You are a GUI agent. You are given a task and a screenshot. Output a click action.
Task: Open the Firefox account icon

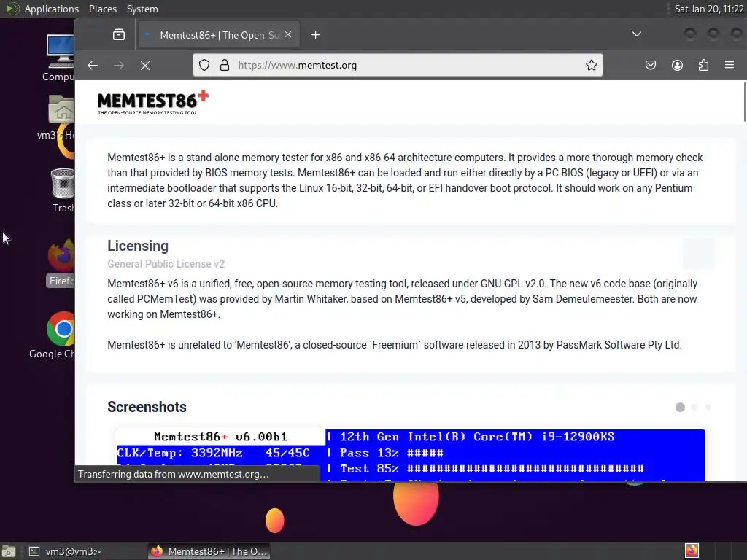pyautogui.click(x=677, y=65)
